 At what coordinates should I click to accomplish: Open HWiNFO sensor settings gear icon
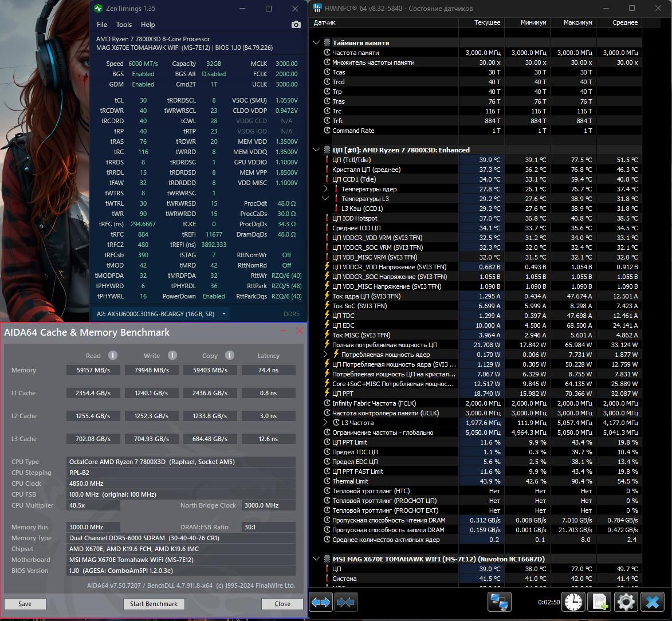point(626,602)
